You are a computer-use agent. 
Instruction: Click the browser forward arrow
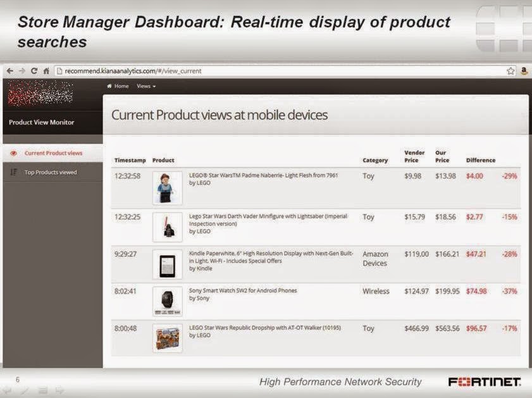pos(22,71)
